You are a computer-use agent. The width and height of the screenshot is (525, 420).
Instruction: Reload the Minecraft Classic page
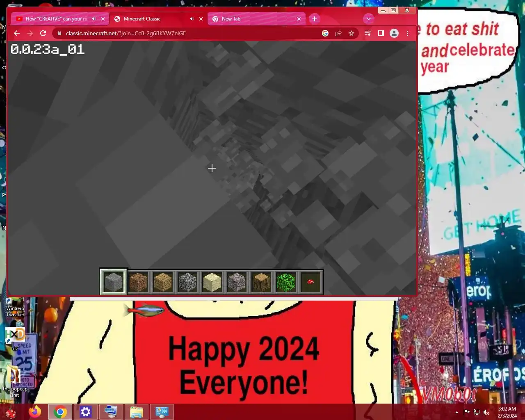tap(43, 33)
